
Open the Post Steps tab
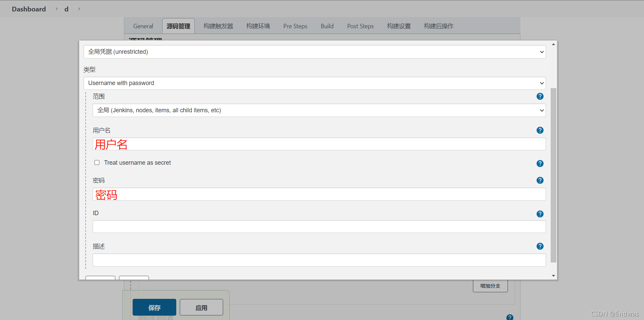pyautogui.click(x=360, y=26)
